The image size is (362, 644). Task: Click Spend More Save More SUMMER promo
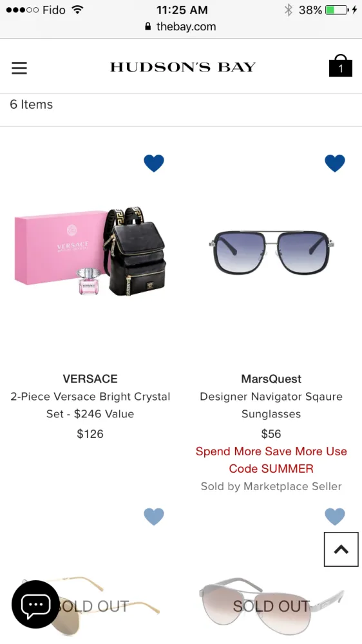coord(271,460)
